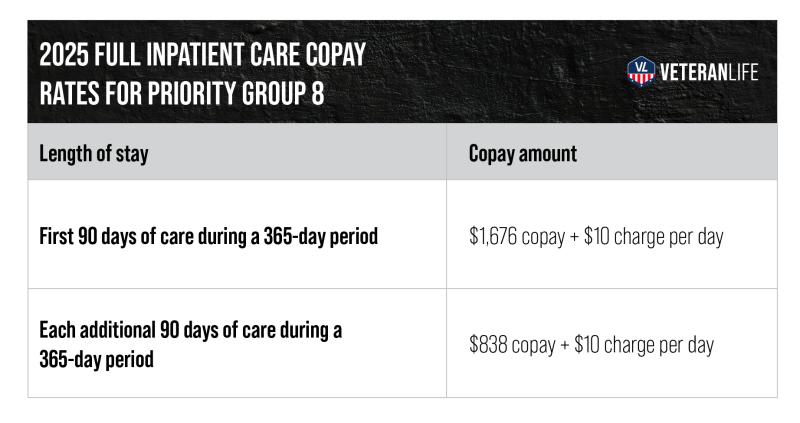This screenshot has width=800, height=423.
Task: Click the $838 copay amount cell
Action: pyautogui.click(x=591, y=344)
